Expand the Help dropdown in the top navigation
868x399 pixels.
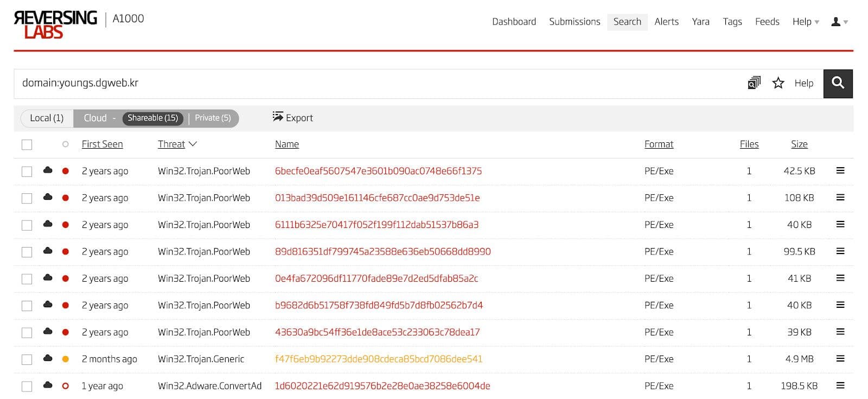coord(806,22)
